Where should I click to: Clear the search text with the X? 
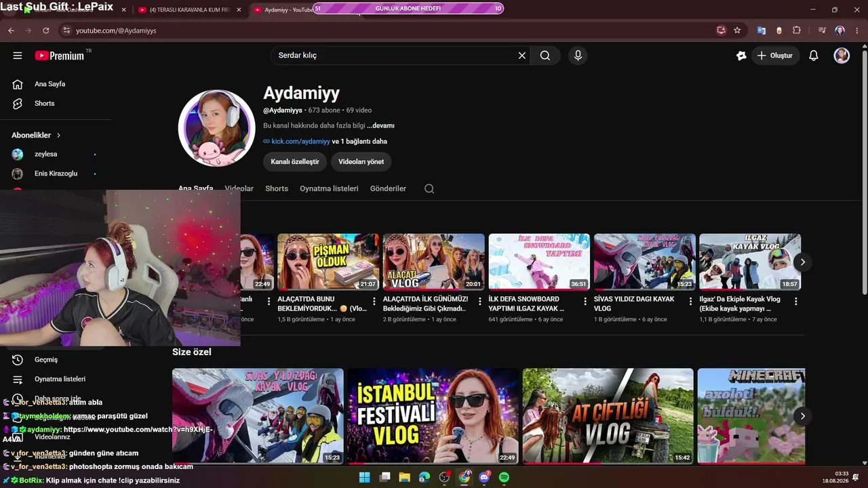tap(522, 56)
